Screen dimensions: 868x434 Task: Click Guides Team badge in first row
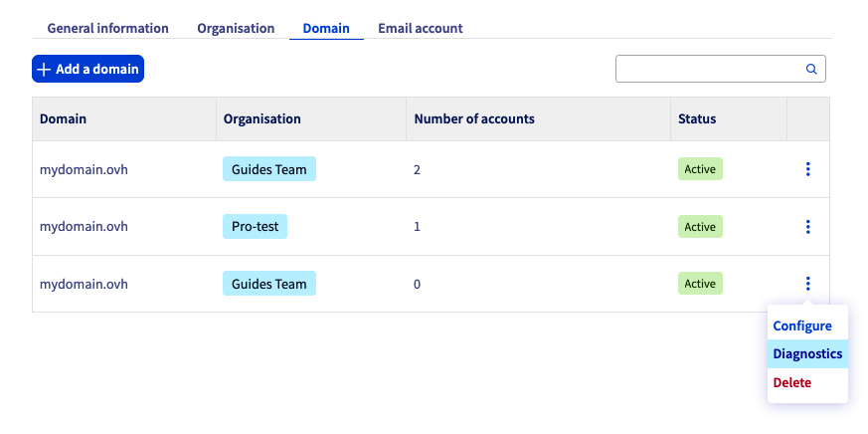coord(268,169)
